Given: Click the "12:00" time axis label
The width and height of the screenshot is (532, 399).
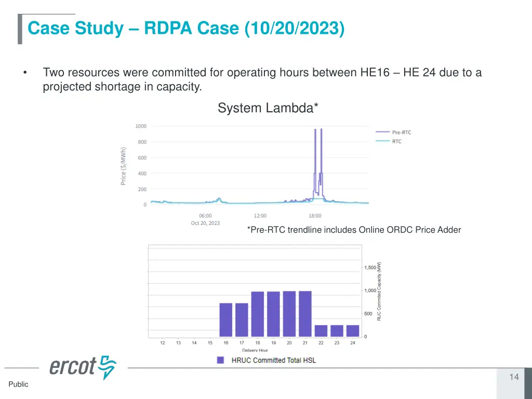Looking at the screenshot, I should [260, 216].
